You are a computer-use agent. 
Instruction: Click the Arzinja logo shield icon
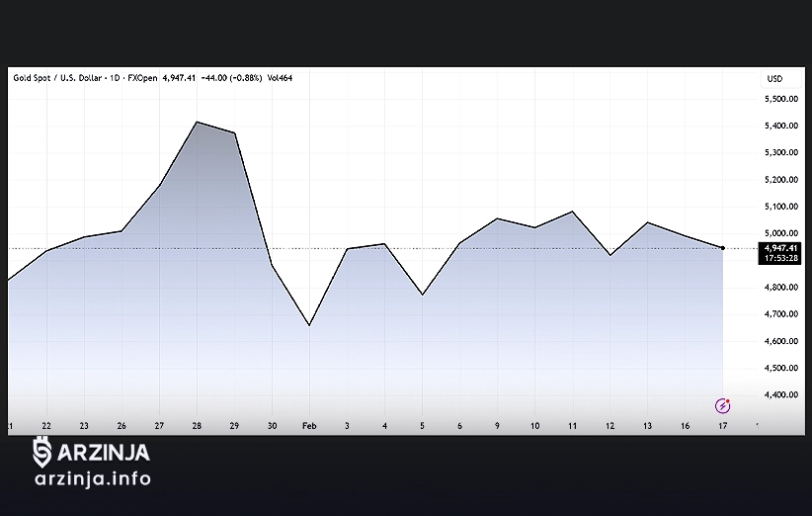click(x=42, y=453)
